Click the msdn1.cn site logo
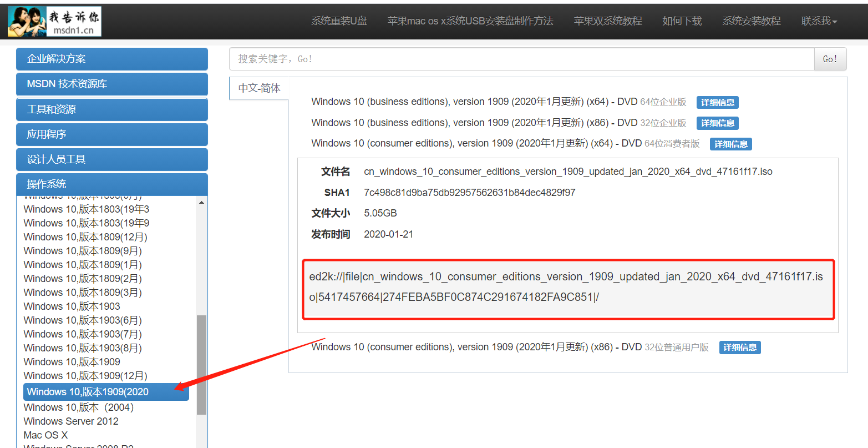868x448 pixels. (54, 22)
